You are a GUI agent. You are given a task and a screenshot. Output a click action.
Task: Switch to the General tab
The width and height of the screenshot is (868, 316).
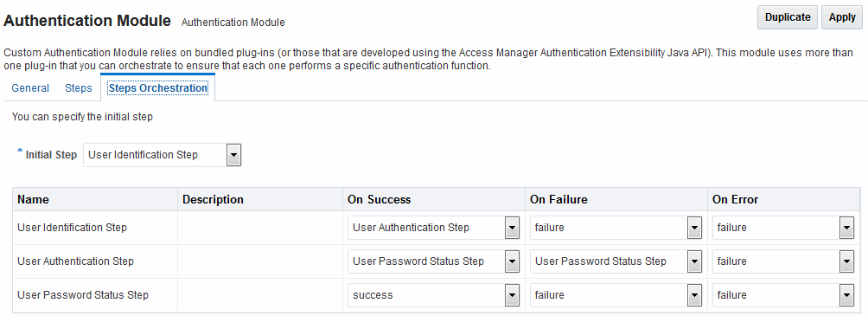point(30,88)
